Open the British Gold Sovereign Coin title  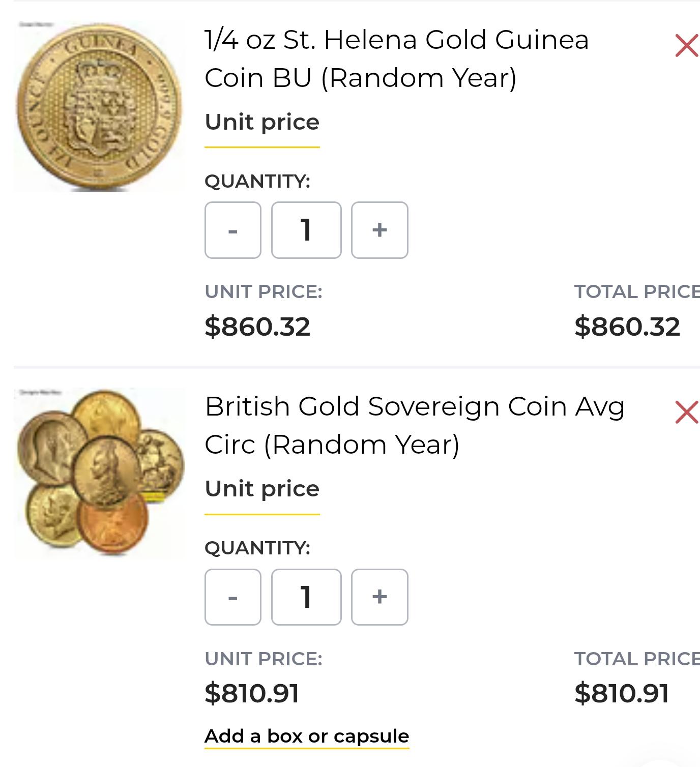tap(414, 425)
